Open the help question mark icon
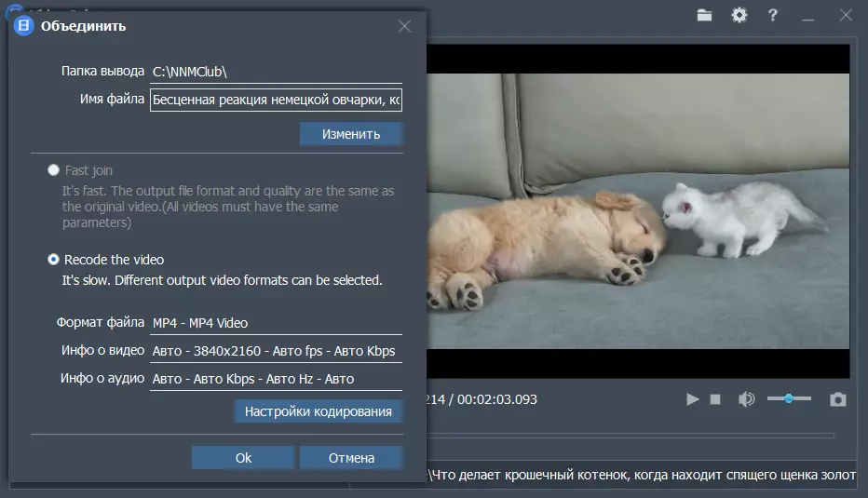 point(773,15)
